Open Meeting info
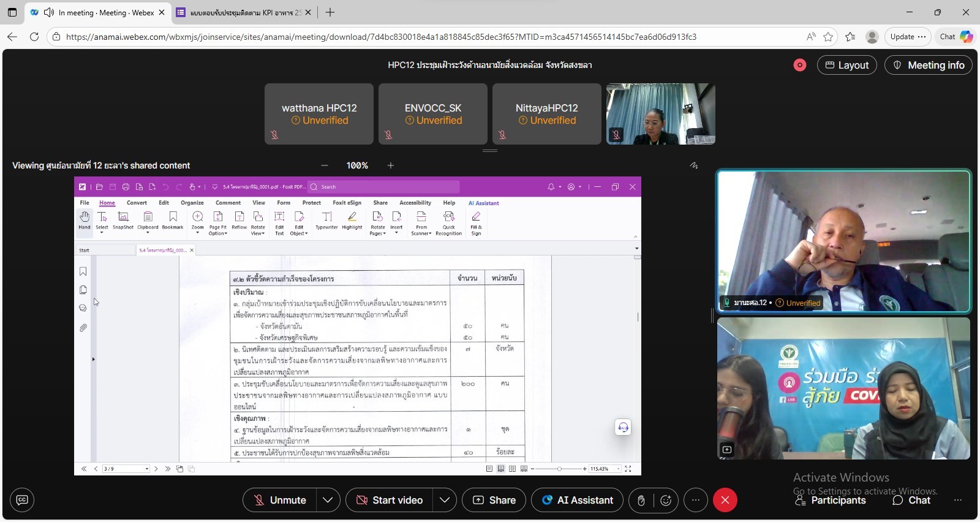 929,65
